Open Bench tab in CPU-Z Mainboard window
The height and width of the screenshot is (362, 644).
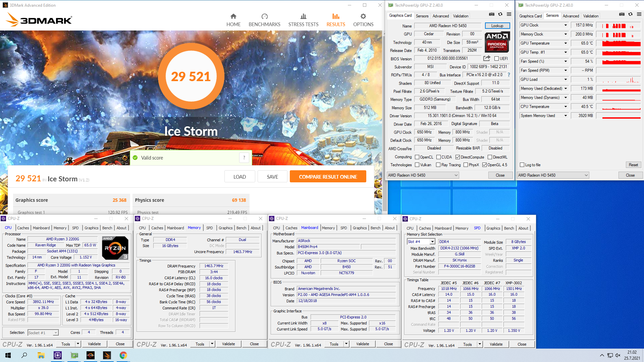(375, 228)
